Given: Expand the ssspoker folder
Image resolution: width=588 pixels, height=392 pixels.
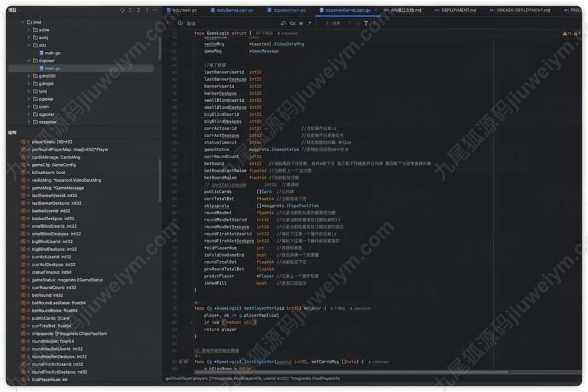Looking at the screenshot, I should [x=29, y=122].
